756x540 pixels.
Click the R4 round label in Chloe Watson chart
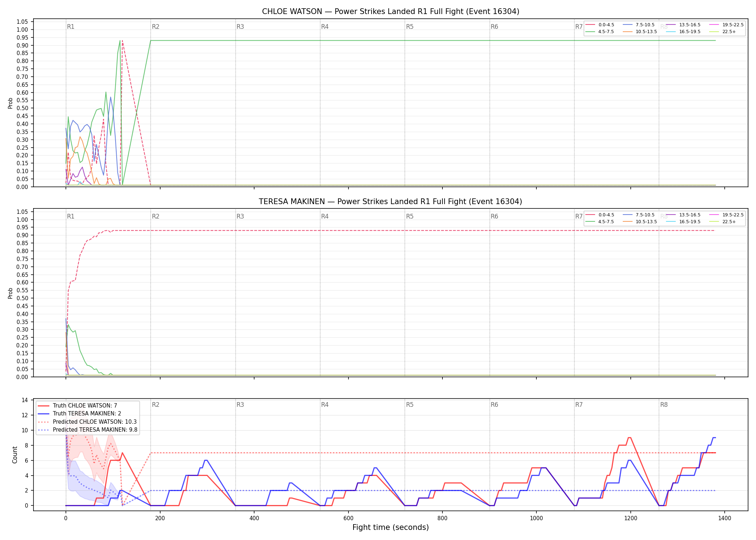pos(325,27)
